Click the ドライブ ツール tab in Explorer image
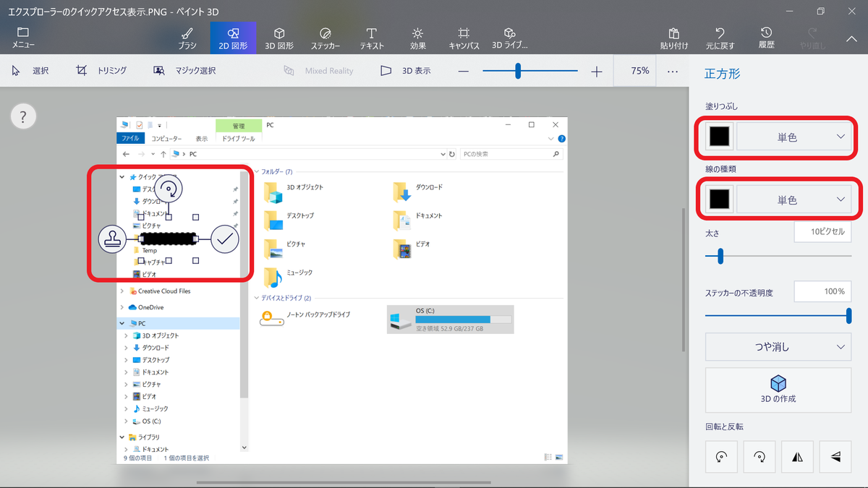The image size is (868, 488). (238, 138)
